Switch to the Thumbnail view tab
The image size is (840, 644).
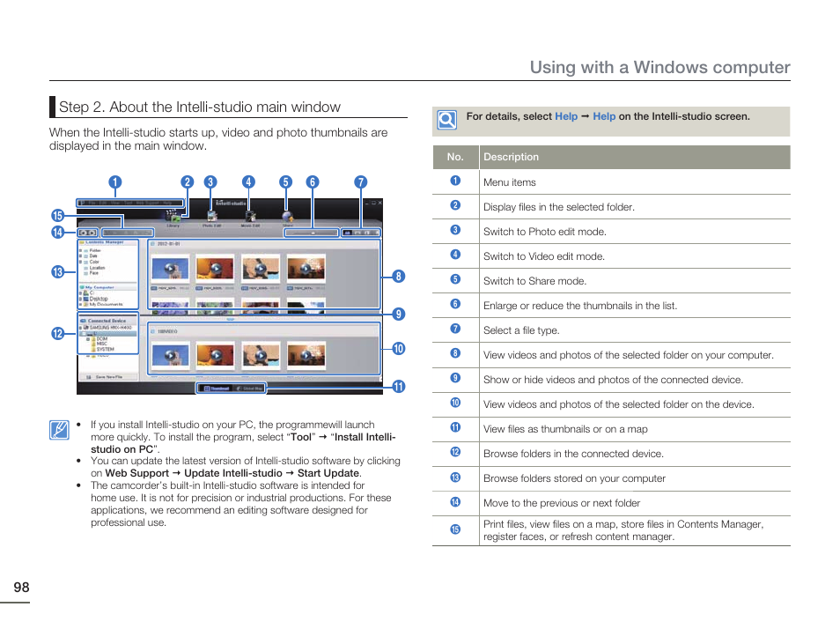[217, 389]
